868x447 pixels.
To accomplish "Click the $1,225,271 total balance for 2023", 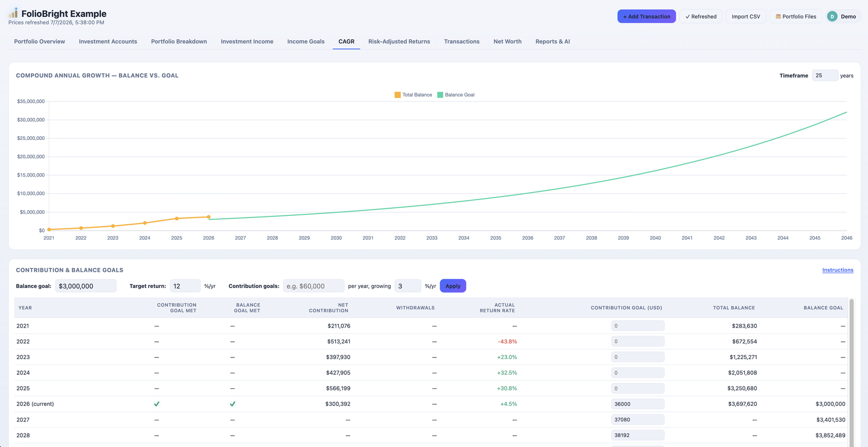I will click(x=743, y=357).
